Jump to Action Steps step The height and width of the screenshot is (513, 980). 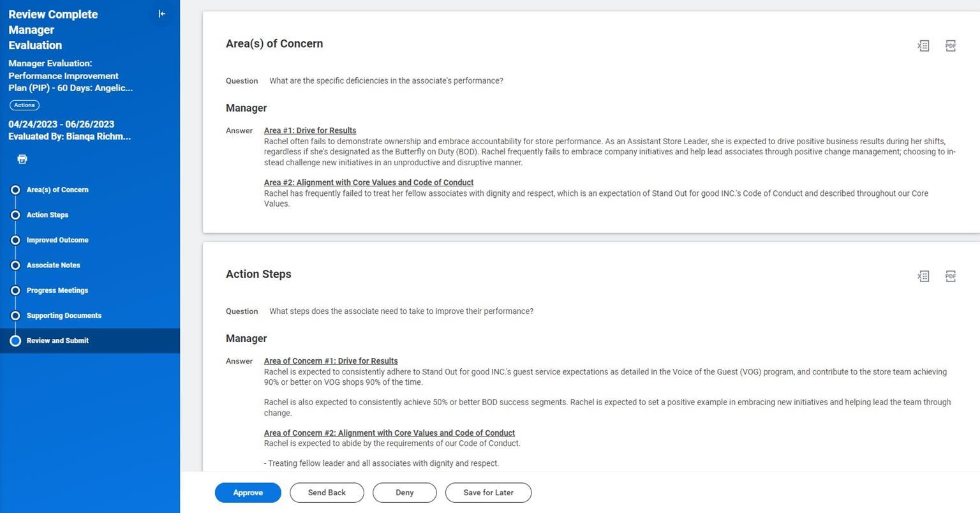point(47,215)
